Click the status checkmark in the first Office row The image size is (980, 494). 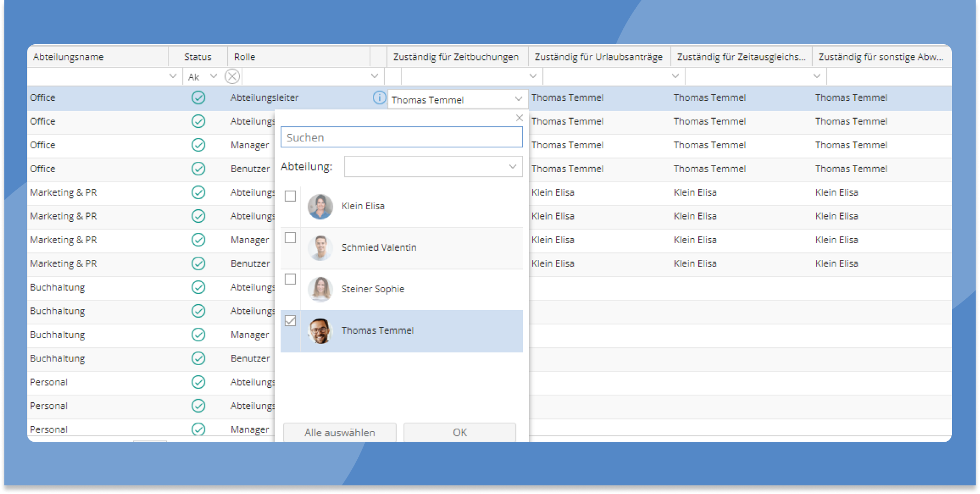[x=198, y=98]
